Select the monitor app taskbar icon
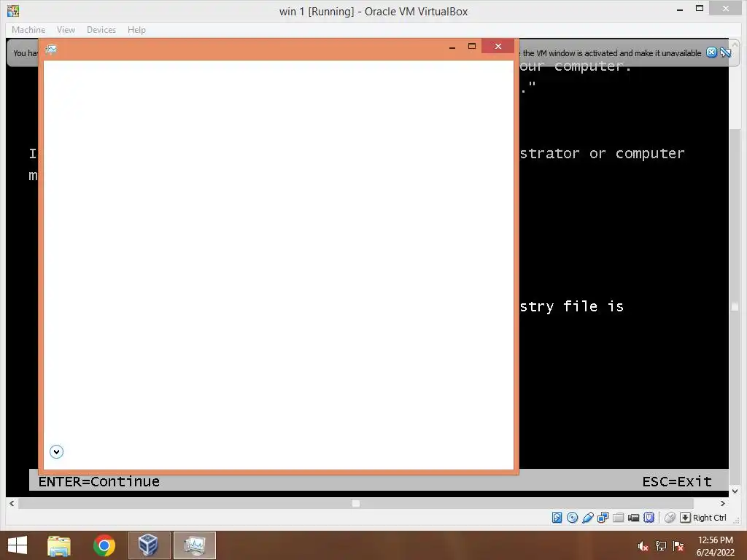This screenshot has height=560, width=747. point(194,545)
